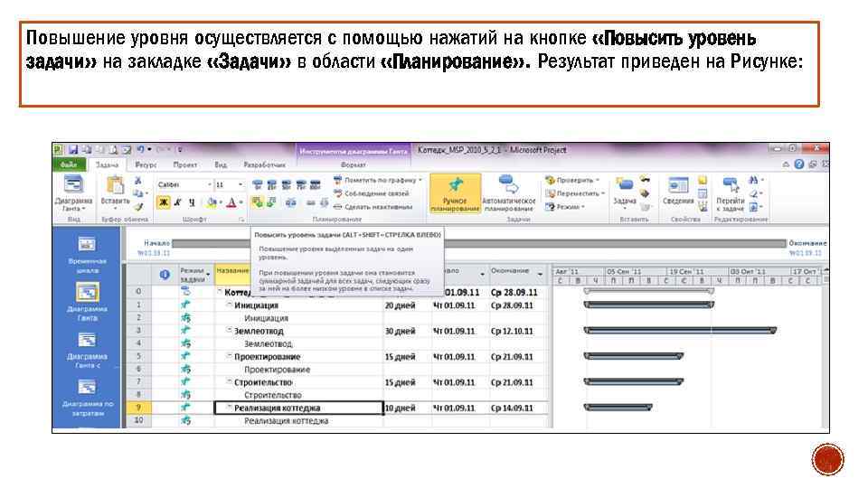Collapse the Землеотвод summary task
This screenshot has height=488, width=868.
[230, 331]
